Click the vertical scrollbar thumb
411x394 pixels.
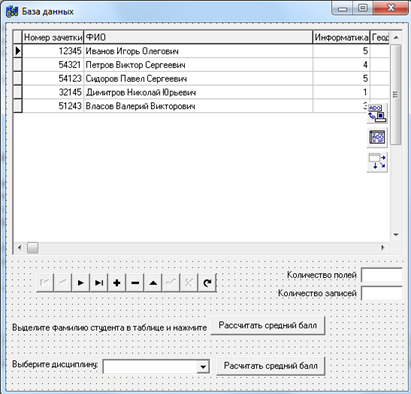pyautogui.click(x=396, y=95)
